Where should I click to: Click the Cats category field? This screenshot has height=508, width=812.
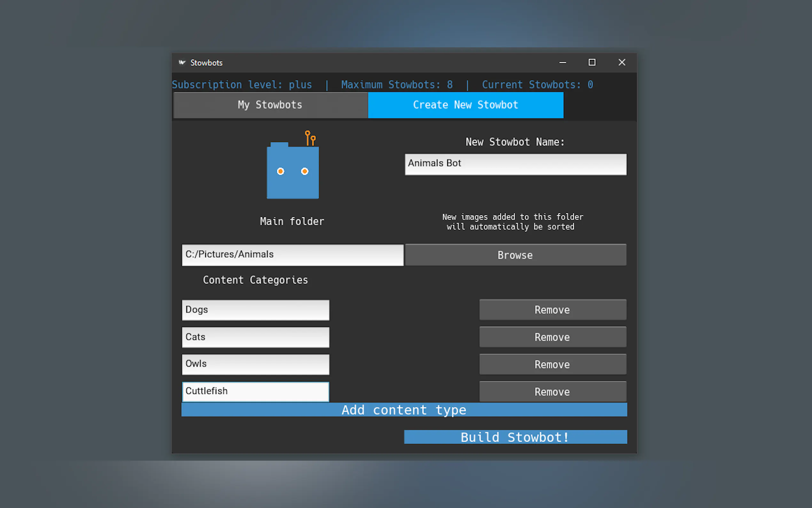coord(255,337)
